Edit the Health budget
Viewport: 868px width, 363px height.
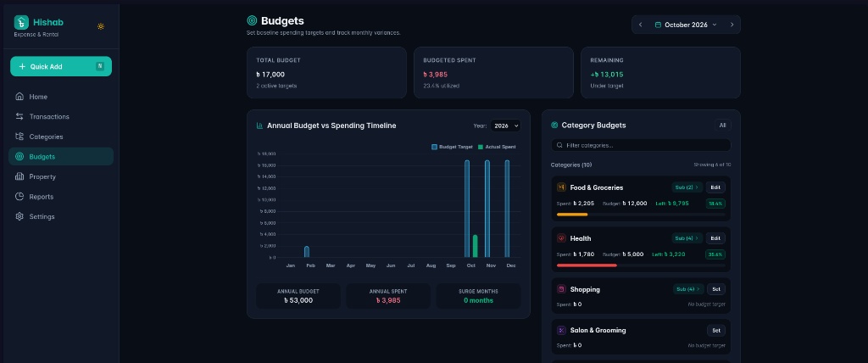(x=715, y=238)
